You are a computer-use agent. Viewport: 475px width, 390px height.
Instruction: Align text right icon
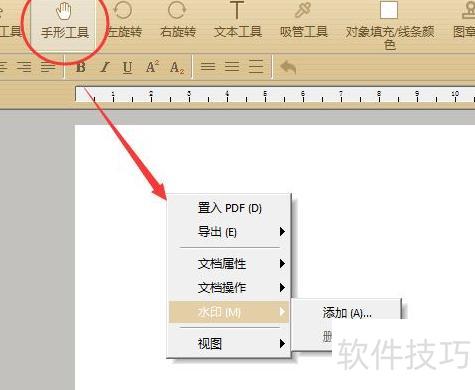point(24,67)
